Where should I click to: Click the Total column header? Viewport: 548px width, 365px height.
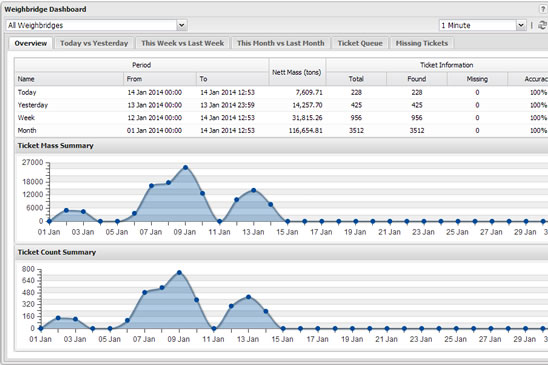pyautogui.click(x=356, y=79)
